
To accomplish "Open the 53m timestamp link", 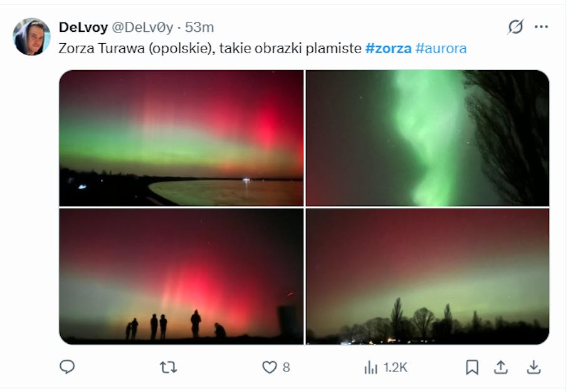I will tap(199, 28).
